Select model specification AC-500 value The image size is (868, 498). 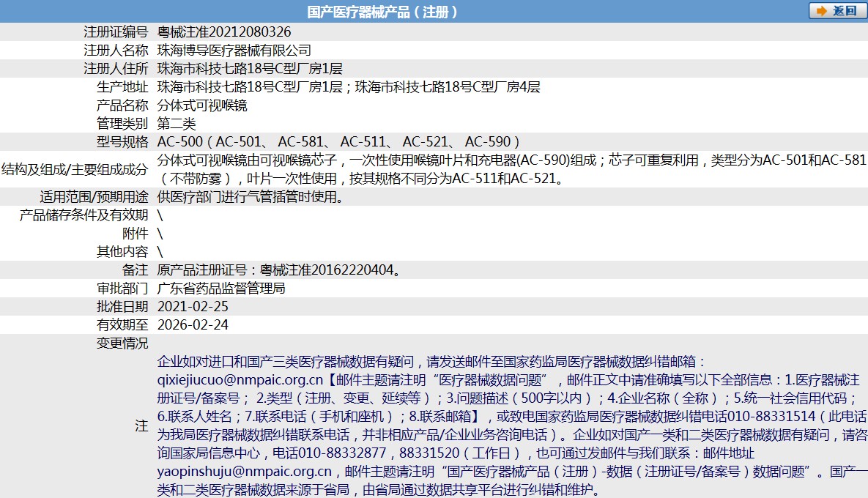pyautogui.click(x=339, y=141)
